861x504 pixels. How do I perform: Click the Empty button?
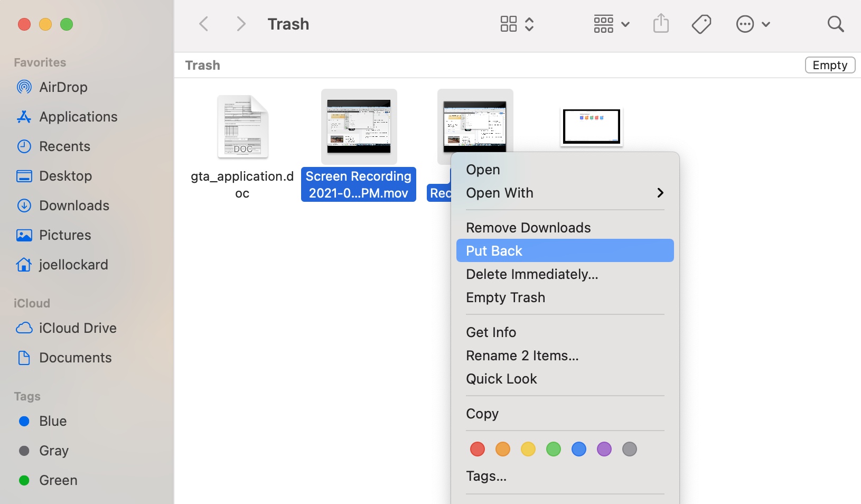(830, 65)
